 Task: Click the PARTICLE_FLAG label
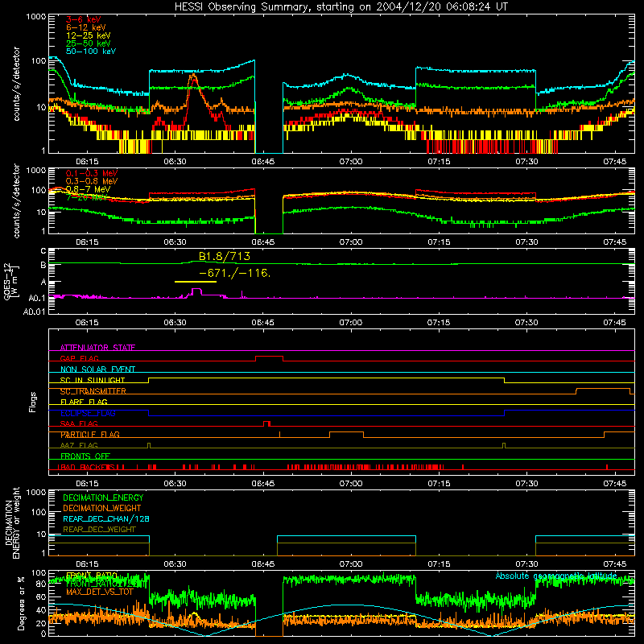point(90,435)
